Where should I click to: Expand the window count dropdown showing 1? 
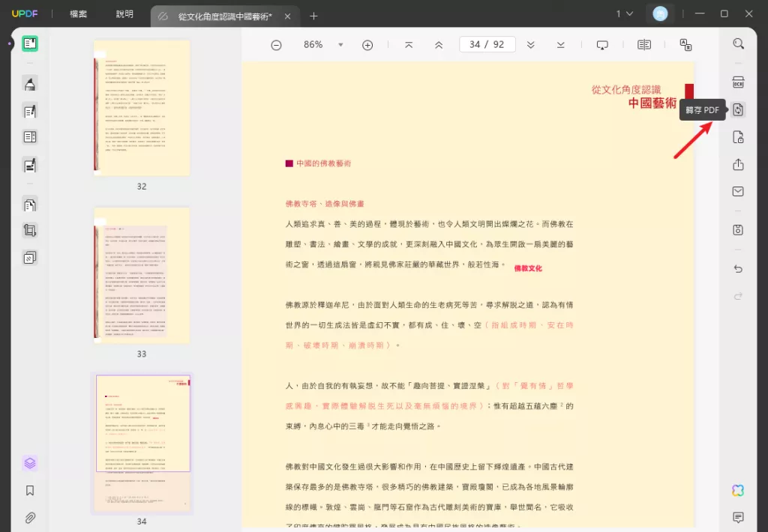point(625,13)
